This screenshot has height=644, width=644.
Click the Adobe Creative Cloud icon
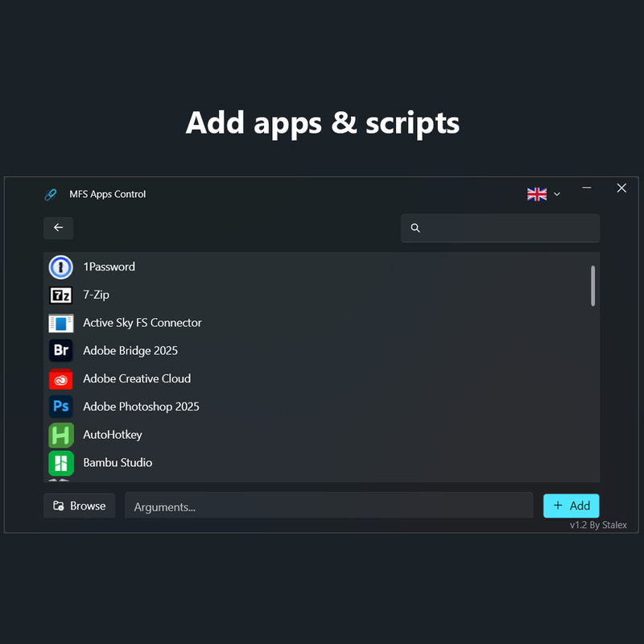61,379
